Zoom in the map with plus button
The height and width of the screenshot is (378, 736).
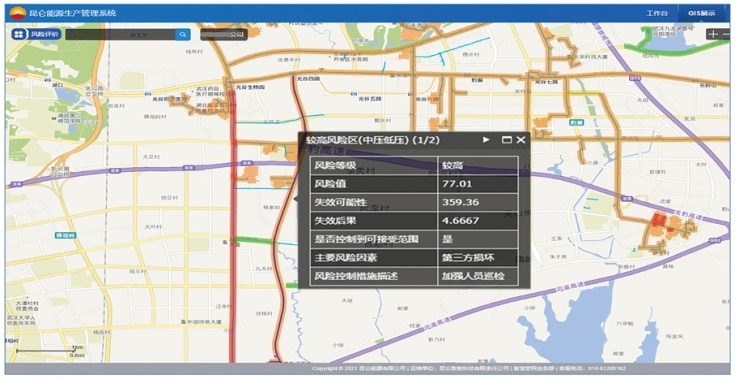pos(713,34)
